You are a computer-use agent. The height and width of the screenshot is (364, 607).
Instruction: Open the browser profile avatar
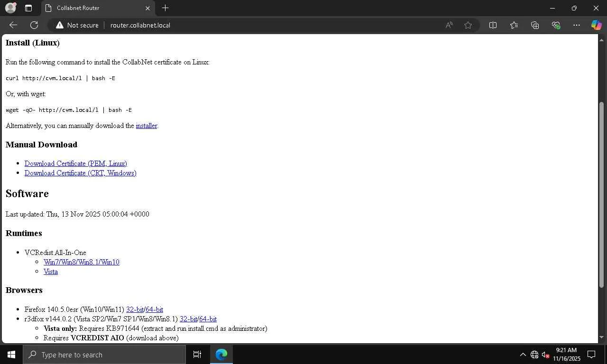coord(10,8)
